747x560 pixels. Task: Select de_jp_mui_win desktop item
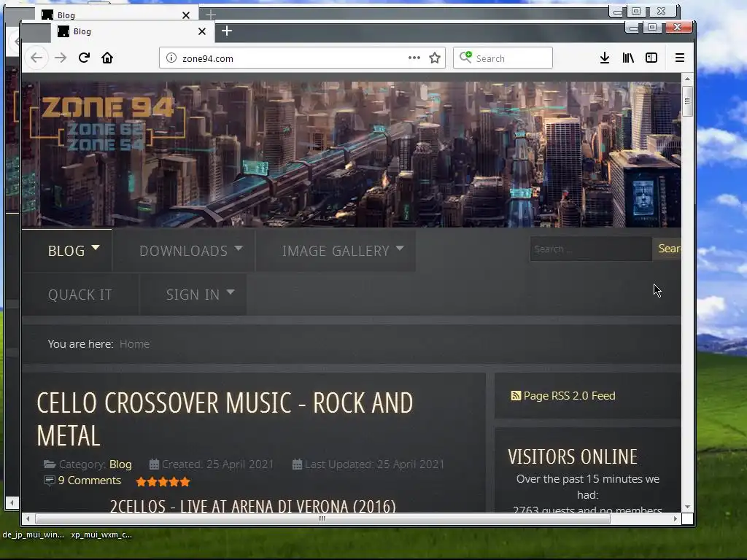pyautogui.click(x=33, y=534)
